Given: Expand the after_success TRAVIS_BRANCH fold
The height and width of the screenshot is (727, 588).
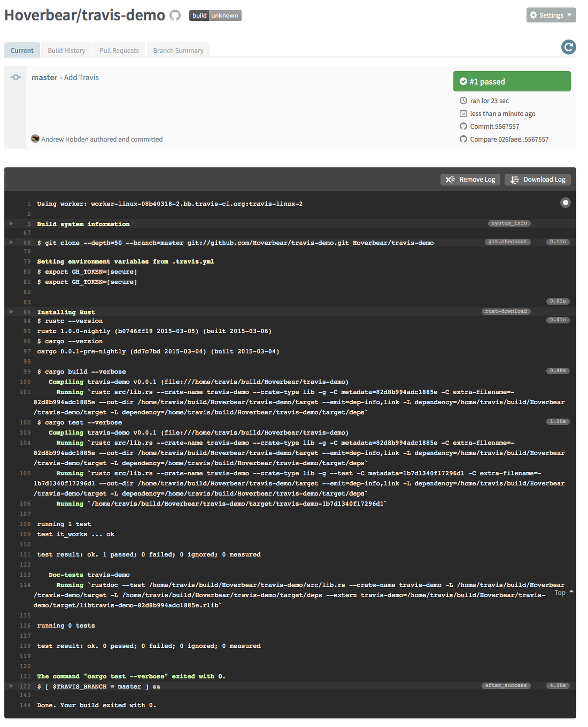Looking at the screenshot, I should [11, 686].
